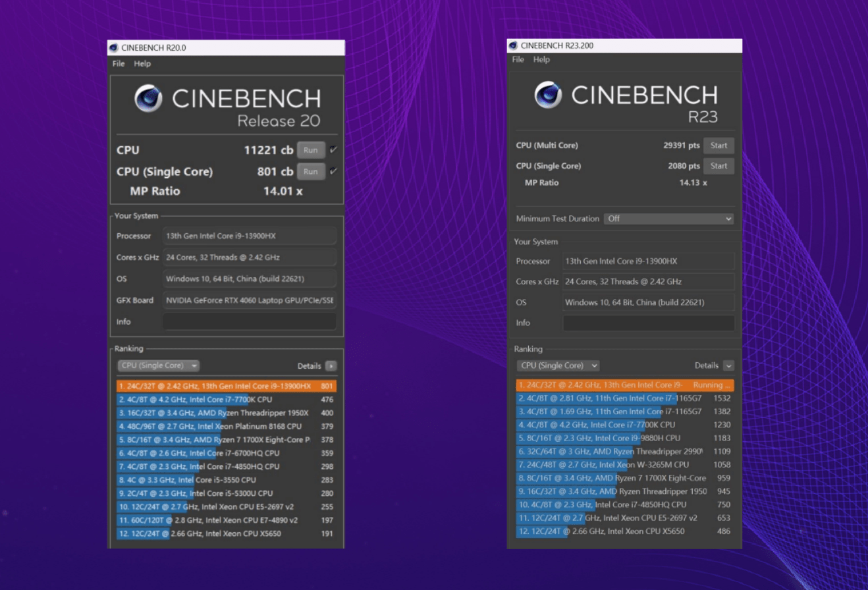Select R20 row Ryzen 7 1700X scoring 378
This screenshot has width=868, height=590.
[x=227, y=440]
